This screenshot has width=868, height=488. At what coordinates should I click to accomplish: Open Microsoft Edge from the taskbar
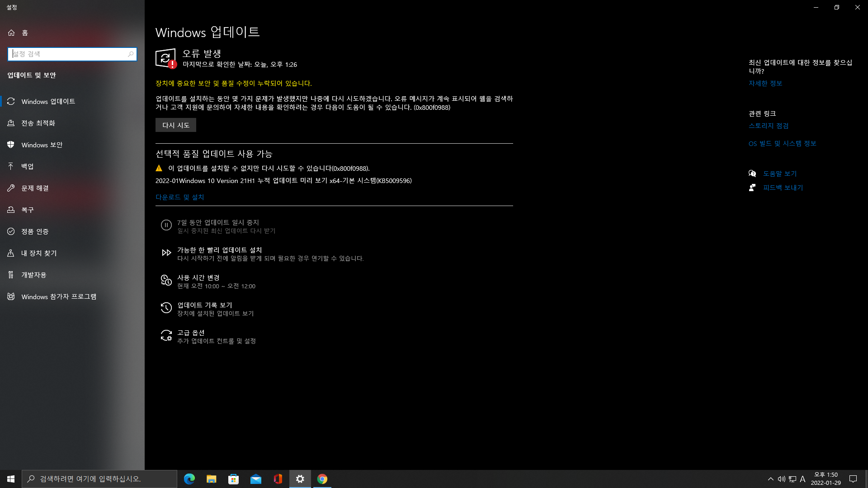(x=189, y=479)
